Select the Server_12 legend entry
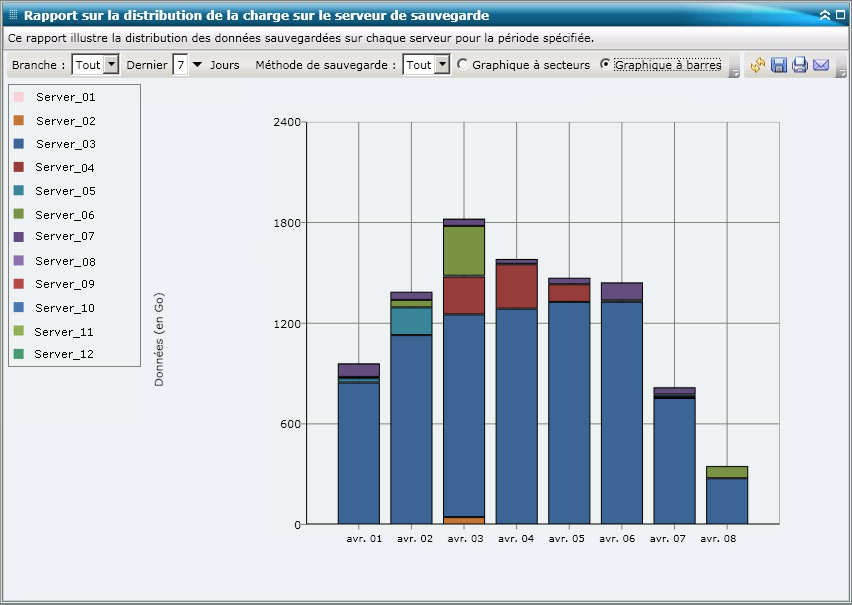The image size is (852, 605). point(64,355)
